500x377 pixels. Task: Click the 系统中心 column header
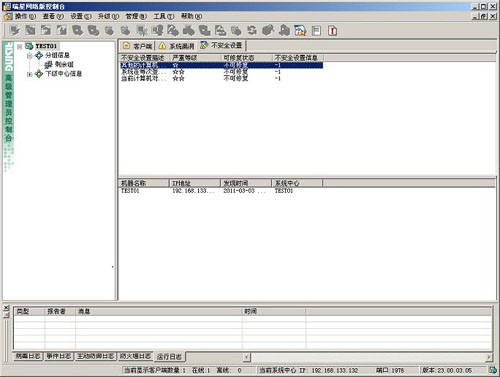(x=297, y=183)
